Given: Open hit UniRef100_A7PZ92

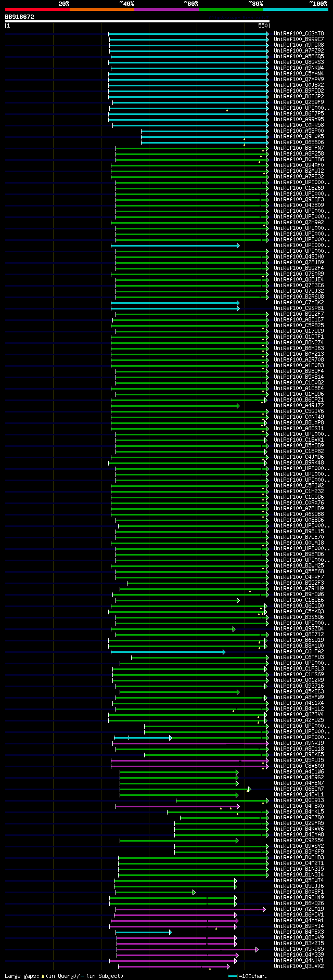Looking at the screenshot, I should 299,50.
